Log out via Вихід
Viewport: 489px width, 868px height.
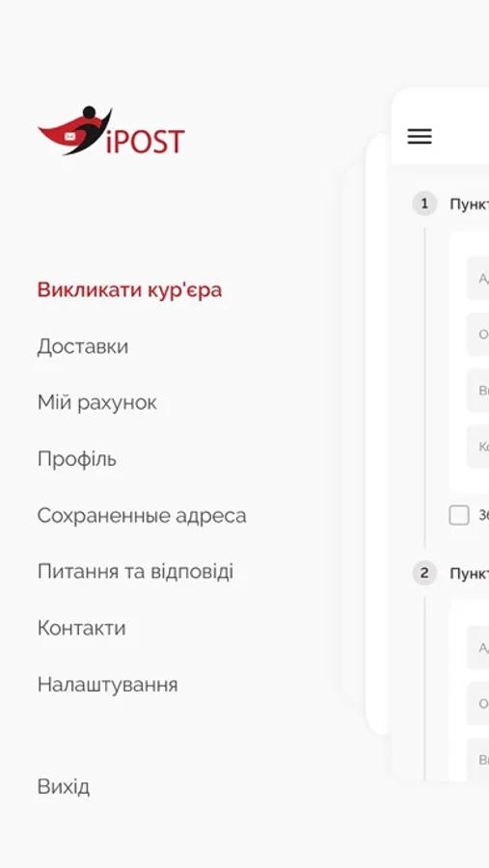[x=63, y=787]
